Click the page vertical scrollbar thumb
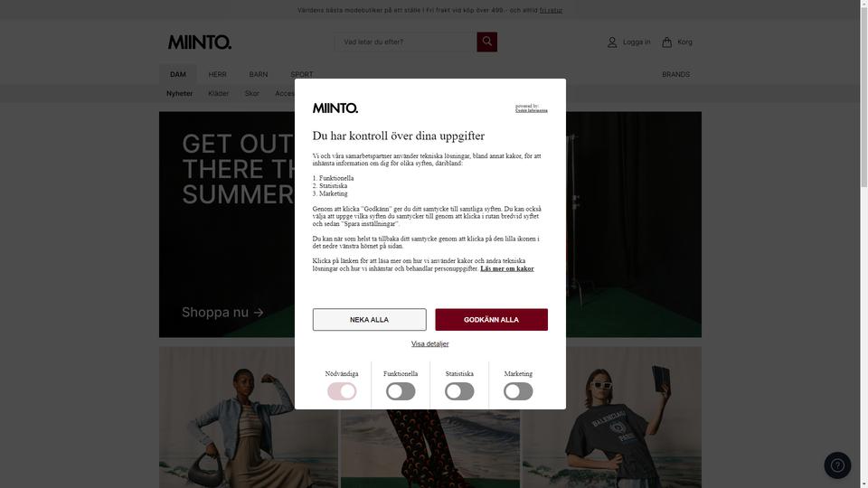Viewport: 868px width, 488px height. pos(863,94)
